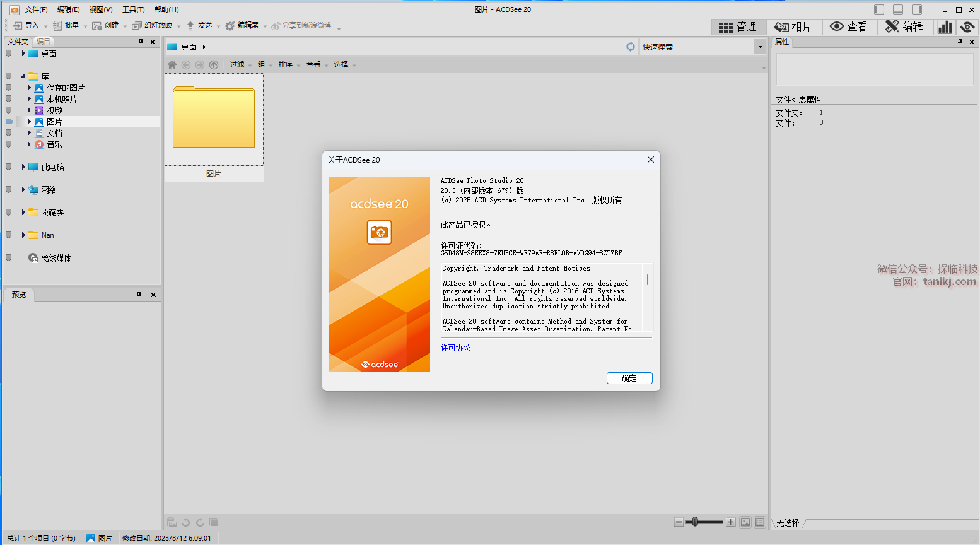Close the 属性 properties panel
This screenshot has height=545, width=980.
pyautogui.click(x=972, y=42)
